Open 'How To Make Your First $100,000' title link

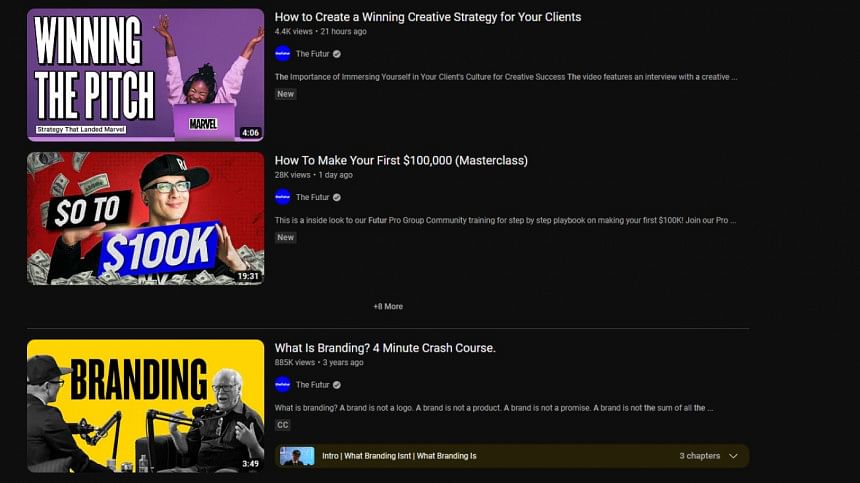pyautogui.click(x=401, y=160)
